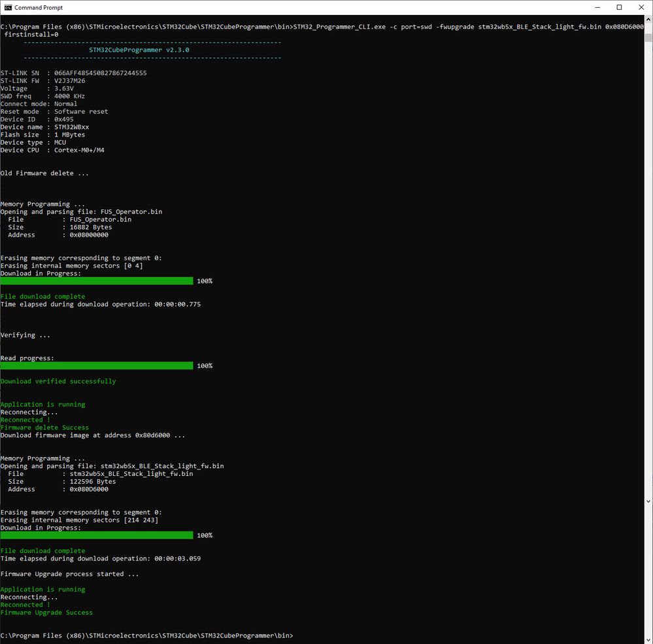Click the 'Verifying ...' line
The width and height of the screenshot is (653, 644).
pyautogui.click(x=25, y=335)
